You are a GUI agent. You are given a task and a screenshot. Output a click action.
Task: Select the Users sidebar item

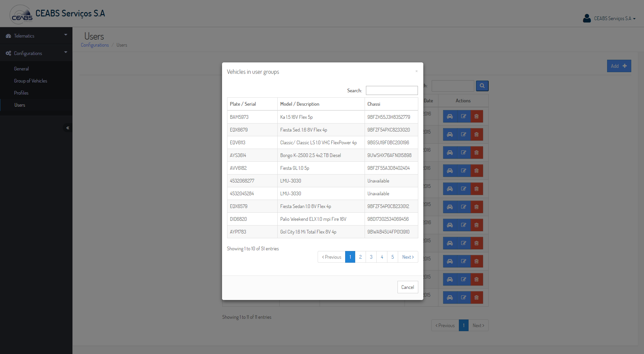(20, 105)
